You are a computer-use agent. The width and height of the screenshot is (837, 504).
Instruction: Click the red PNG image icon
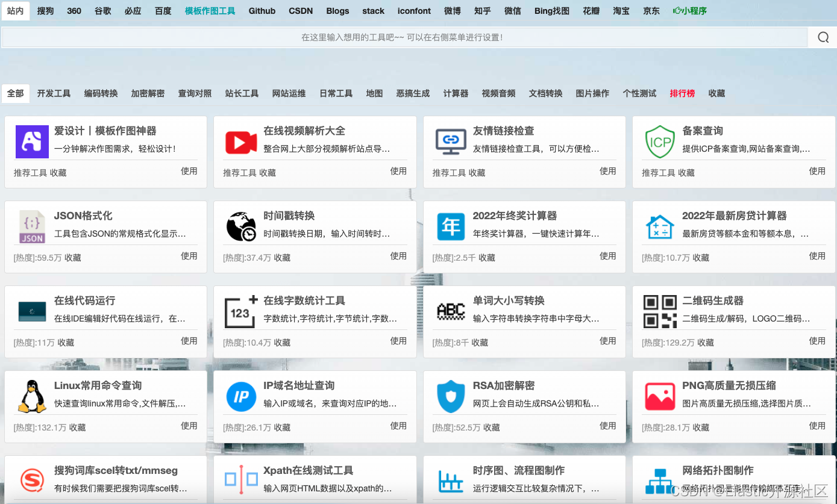tap(660, 397)
